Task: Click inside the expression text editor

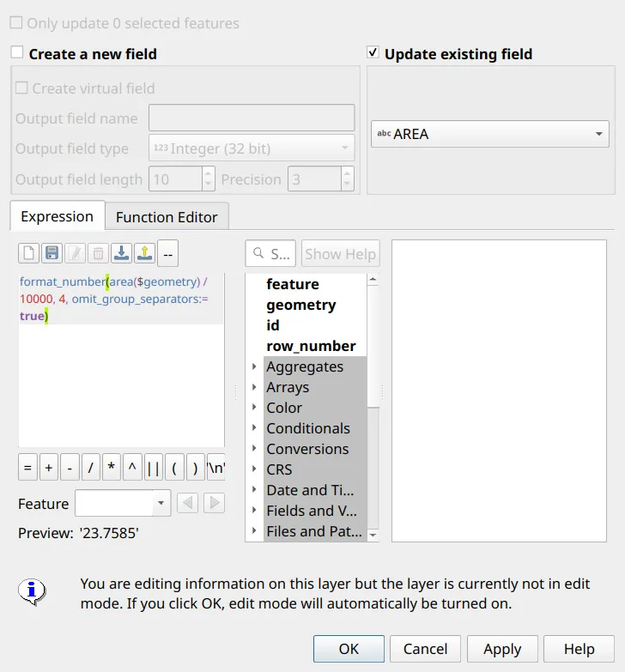Action: [121, 360]
